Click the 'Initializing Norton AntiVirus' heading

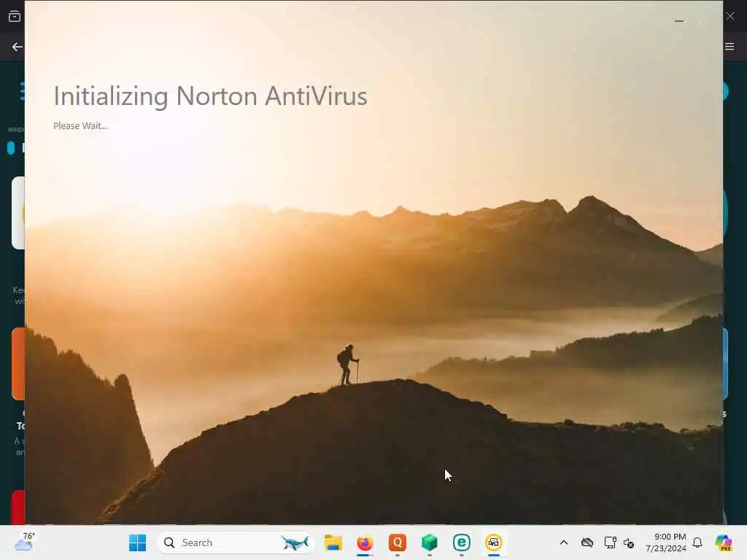pyautogui.click(x=210, y=96)
